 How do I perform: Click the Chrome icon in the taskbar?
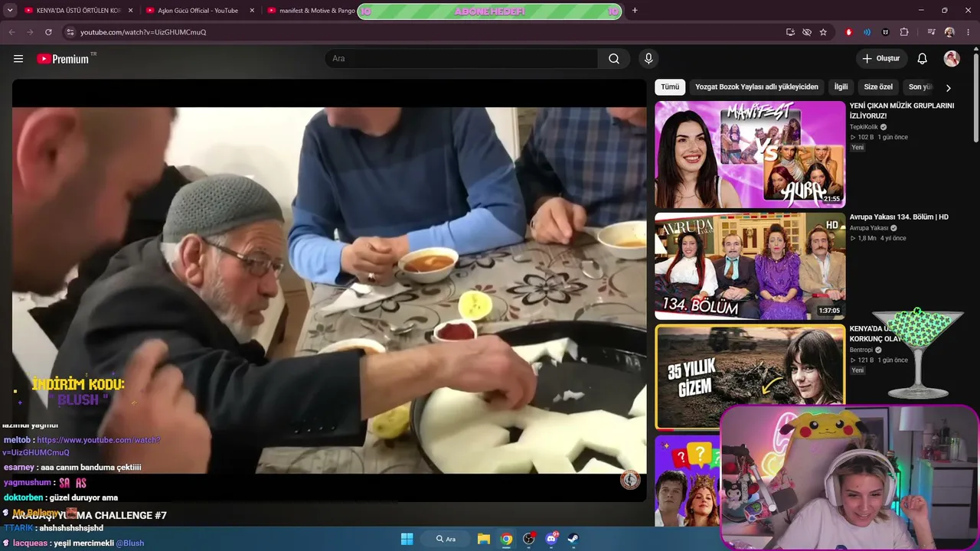pyautogui.click(x=506, y=539)
